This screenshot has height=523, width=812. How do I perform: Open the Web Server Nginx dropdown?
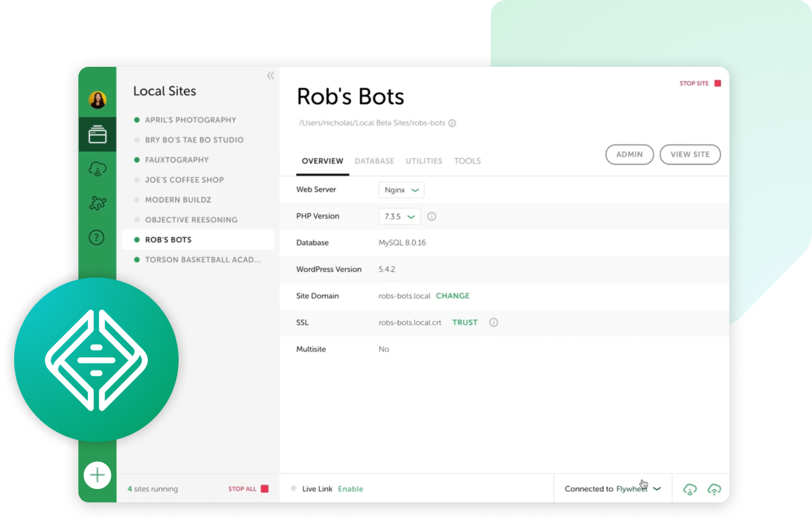pyautogui.click(x=401, y=190)
